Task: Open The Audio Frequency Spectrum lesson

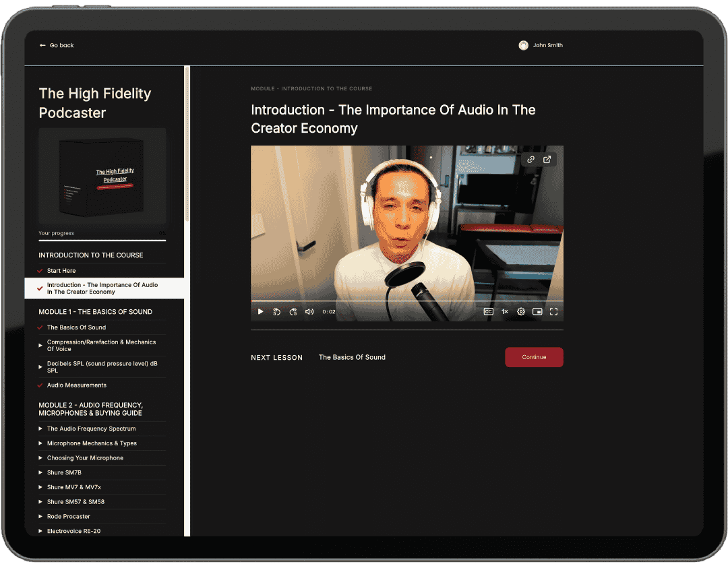Action: coord(91,429)
